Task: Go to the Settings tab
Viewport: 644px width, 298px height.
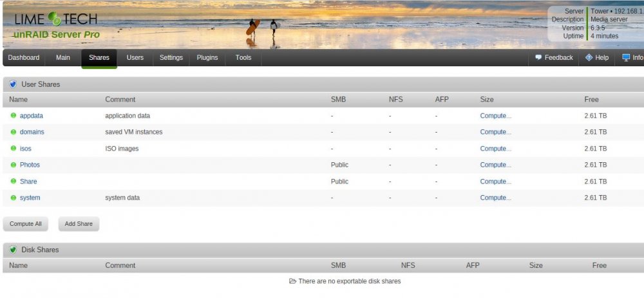Action: click(x=171, y=57)
